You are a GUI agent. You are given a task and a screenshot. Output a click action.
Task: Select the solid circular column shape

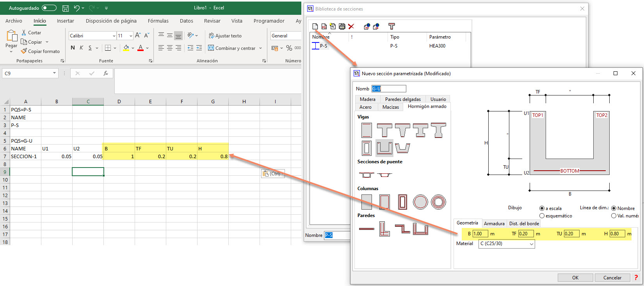tap(420, 202)
